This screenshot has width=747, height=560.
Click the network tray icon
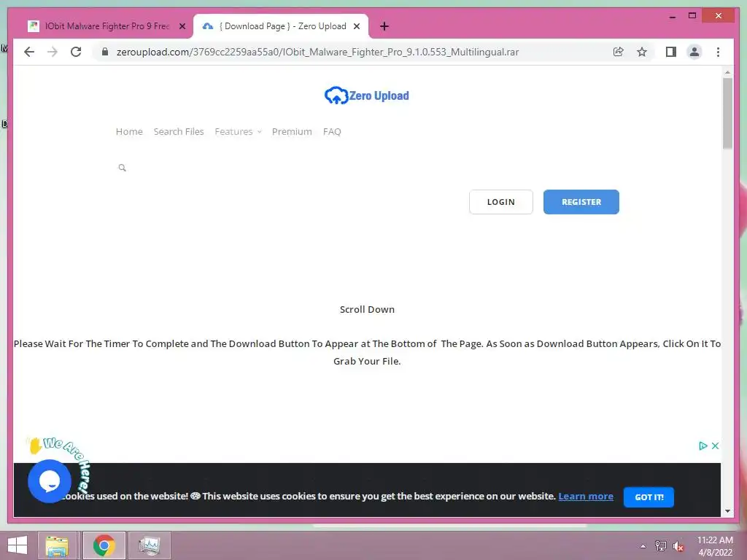[661, 546]
